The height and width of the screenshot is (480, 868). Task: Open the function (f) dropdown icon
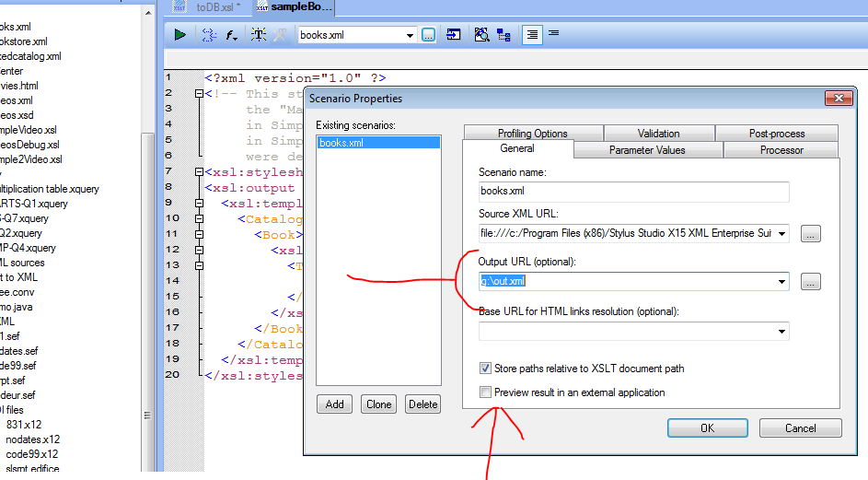[231, 35]
